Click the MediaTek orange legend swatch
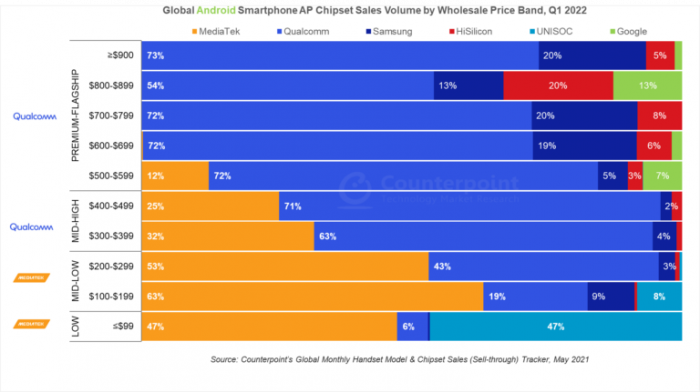700x392 pixels. [195, 32]
